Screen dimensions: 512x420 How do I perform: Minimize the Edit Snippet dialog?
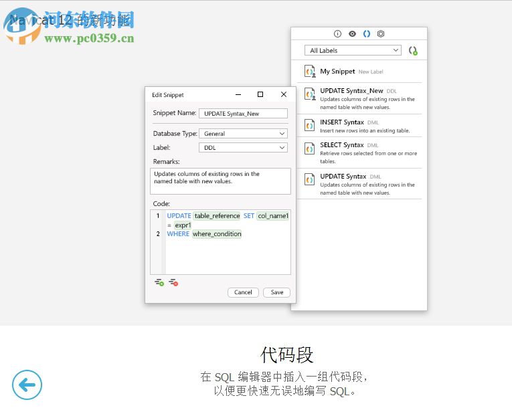238,95
